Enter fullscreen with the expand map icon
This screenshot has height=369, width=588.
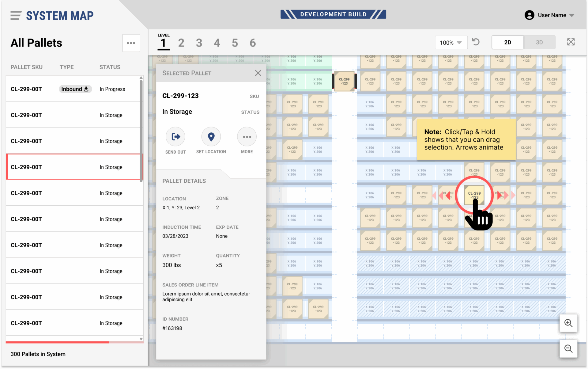571,42
